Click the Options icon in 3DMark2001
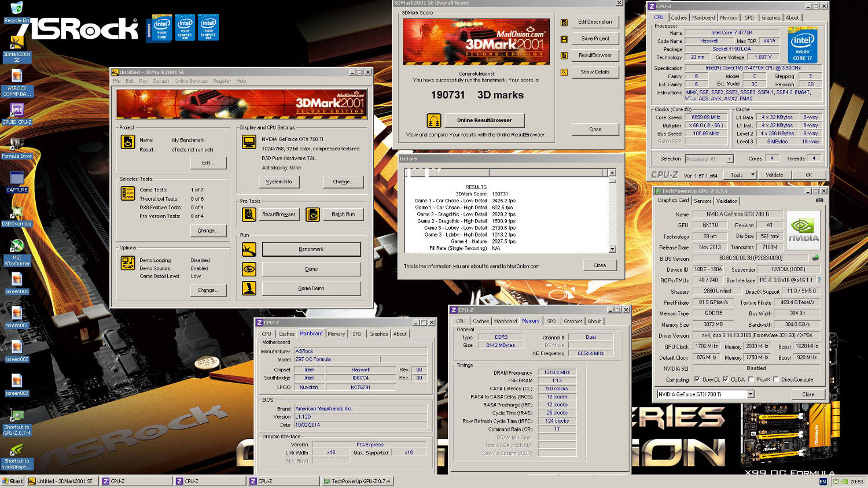 click(128, 263)
